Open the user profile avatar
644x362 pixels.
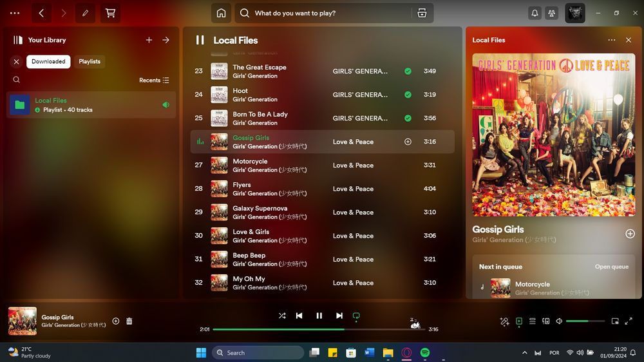[x=575, y=13]
